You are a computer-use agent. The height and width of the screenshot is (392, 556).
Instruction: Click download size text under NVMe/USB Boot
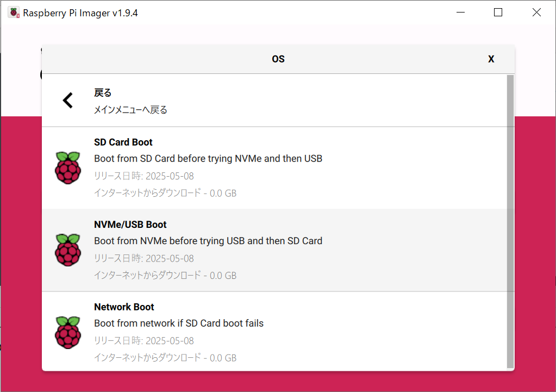point(165,275)
